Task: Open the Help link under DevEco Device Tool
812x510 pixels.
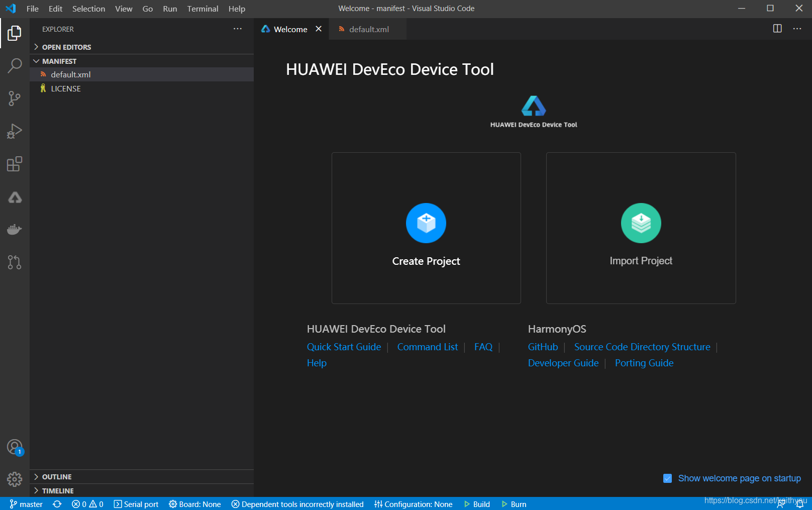Action: [x=317, y=363]
